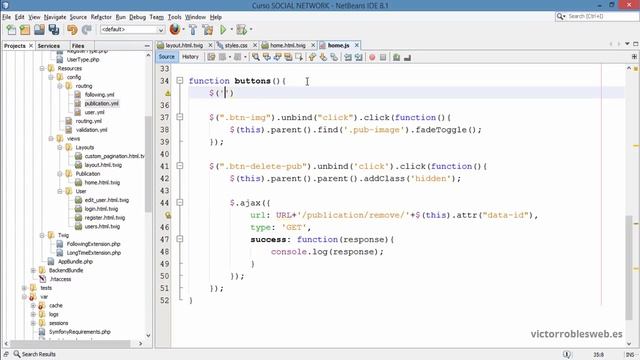Toggle the Source view button
Viewport: 640px width, 360px height.
pos(167,57)
